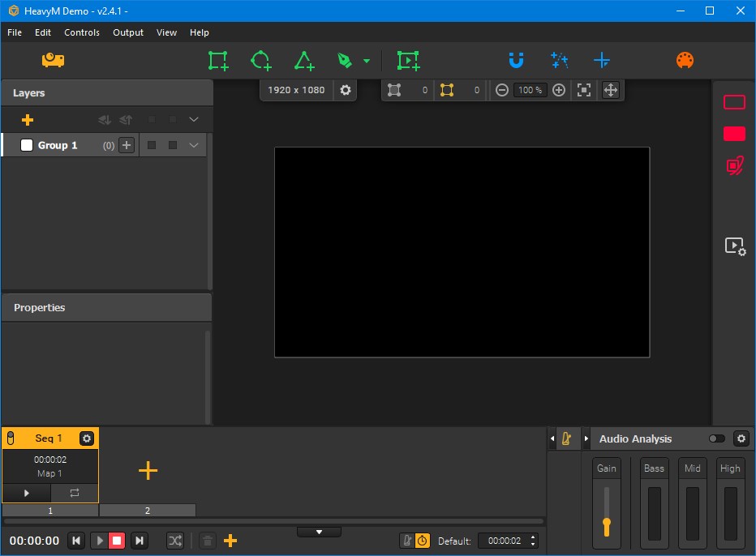Select the draw triangle shape tool

(303, 61)
